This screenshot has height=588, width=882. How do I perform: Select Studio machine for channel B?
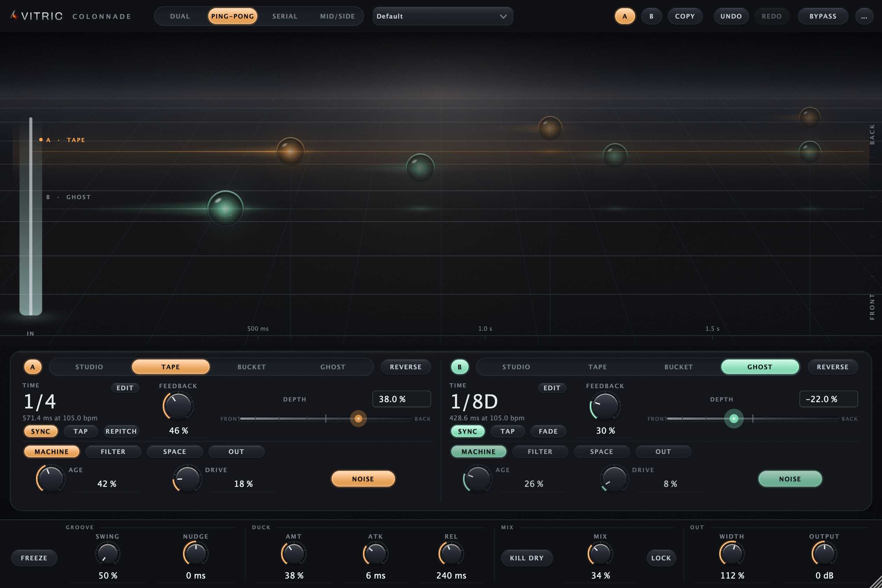516,367
